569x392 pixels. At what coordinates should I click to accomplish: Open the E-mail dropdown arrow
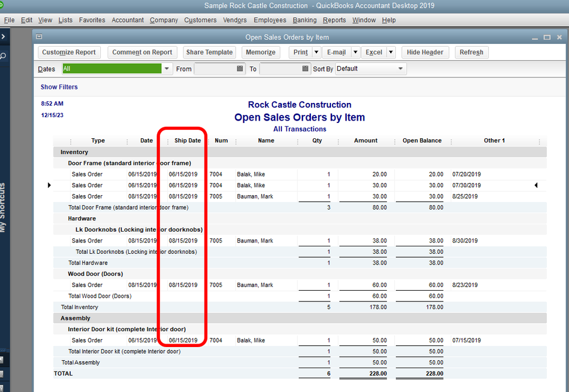[x=355, y=52]
